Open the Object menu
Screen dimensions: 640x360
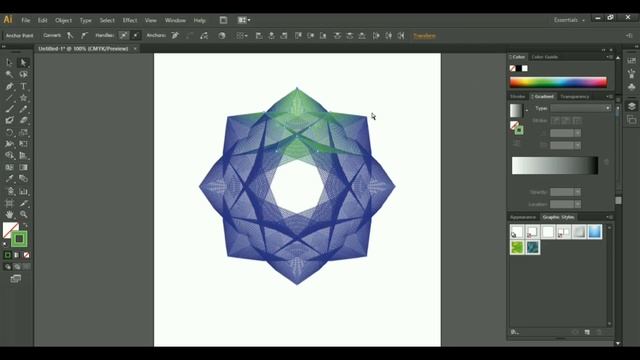tap(63, 20)
